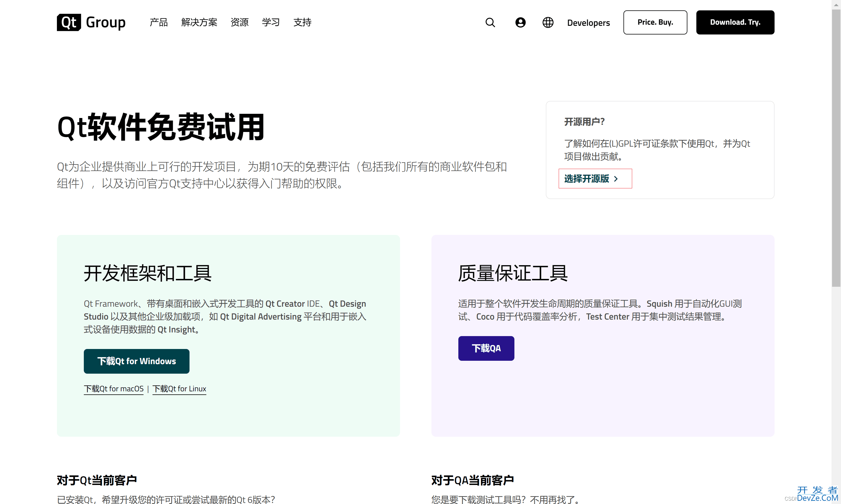
Task: Click the scrollbar up arrow
Action: (836, 5)
